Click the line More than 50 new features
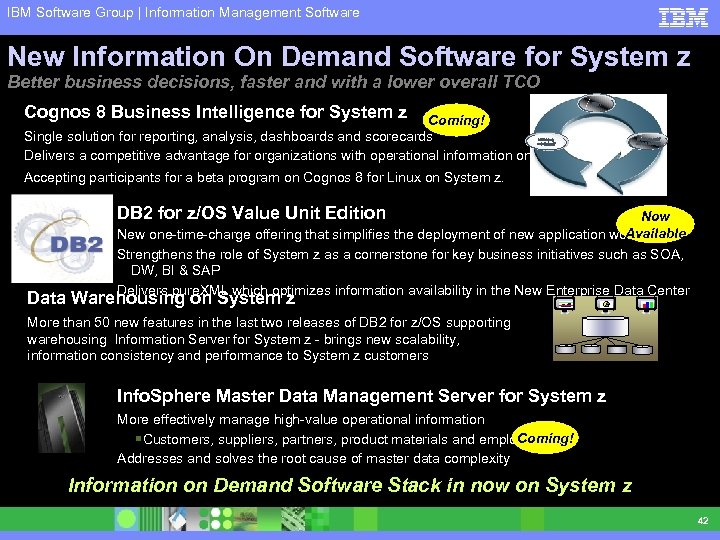This screenshot has width=720, height=540. click(x=269, y=322)
